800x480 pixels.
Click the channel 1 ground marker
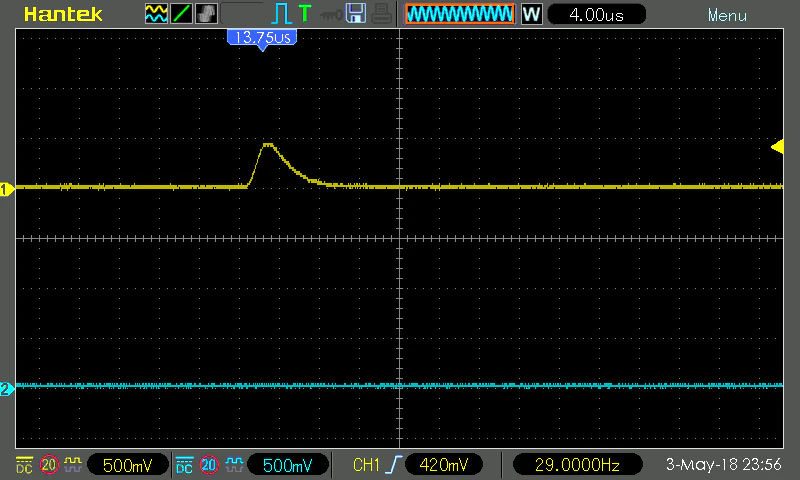click(7, 190)
